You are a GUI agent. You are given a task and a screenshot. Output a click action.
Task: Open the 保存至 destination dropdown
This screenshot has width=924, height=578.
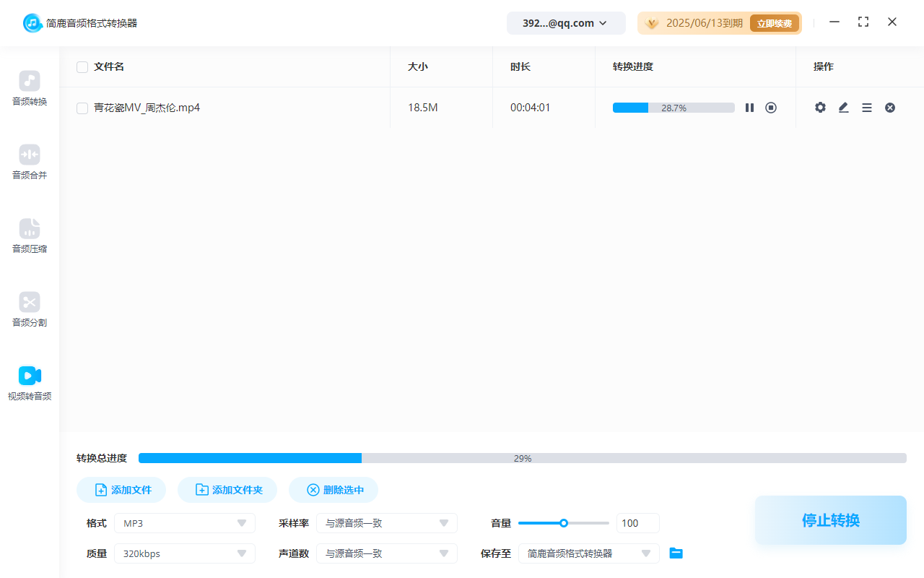(x=588, y=553)
